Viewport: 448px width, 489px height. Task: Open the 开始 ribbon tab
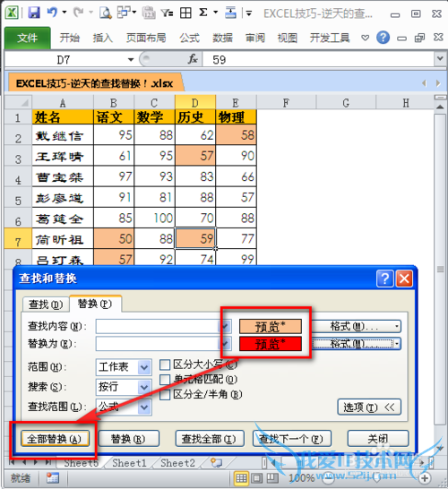tap(70, 38)
